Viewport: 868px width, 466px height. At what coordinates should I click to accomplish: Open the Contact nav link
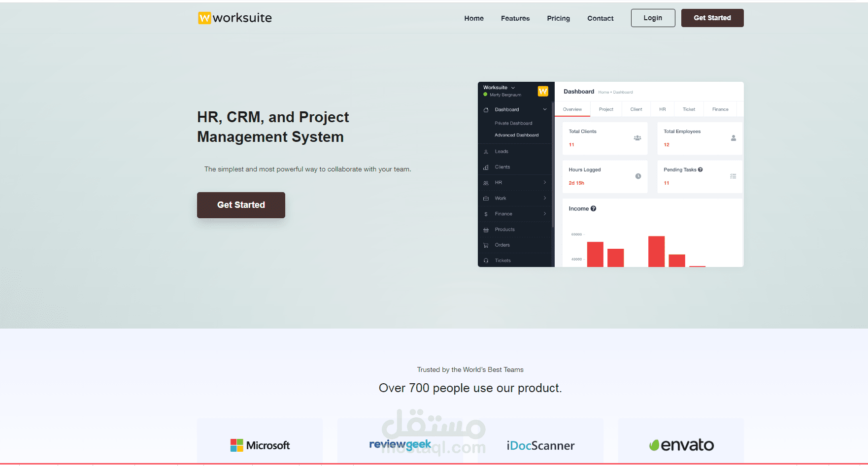pos(601,18)
